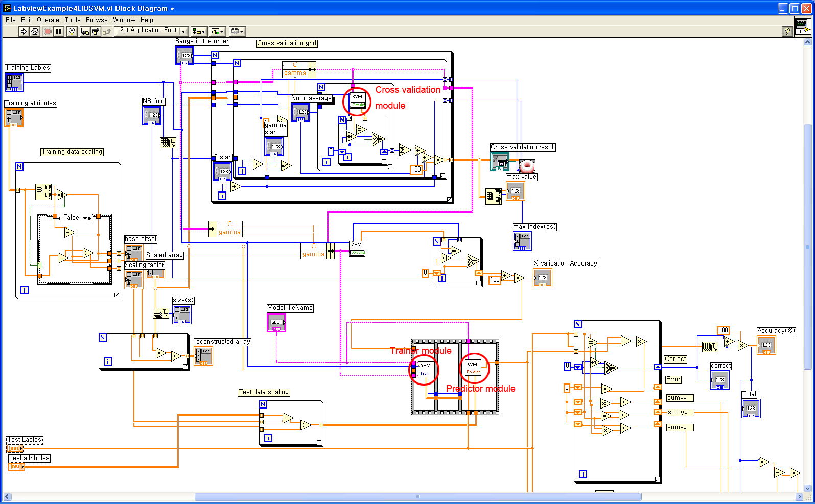
Task: Click the Step Into button
Action: [x=85, y=31]
